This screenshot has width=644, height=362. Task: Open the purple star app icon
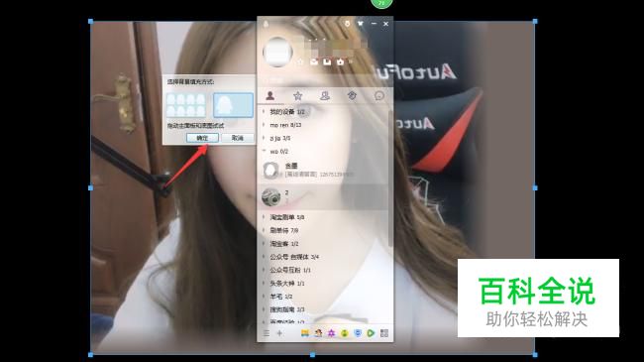point(332,333)
